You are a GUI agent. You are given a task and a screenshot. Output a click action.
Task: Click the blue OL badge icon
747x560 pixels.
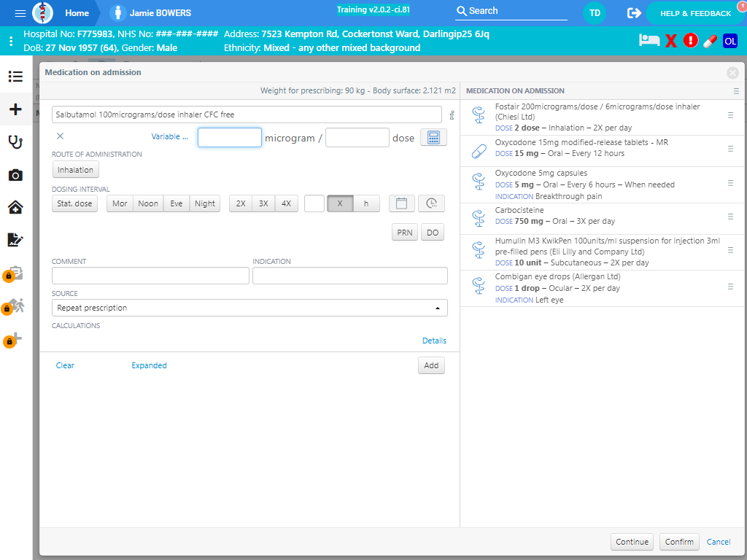pos(729,41)
